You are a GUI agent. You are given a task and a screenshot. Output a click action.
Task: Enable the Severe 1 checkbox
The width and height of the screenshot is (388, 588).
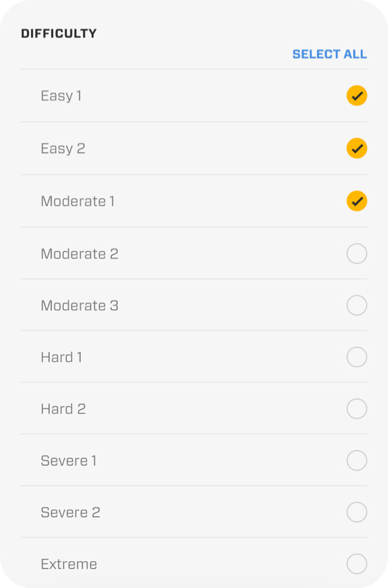point(356,460)
